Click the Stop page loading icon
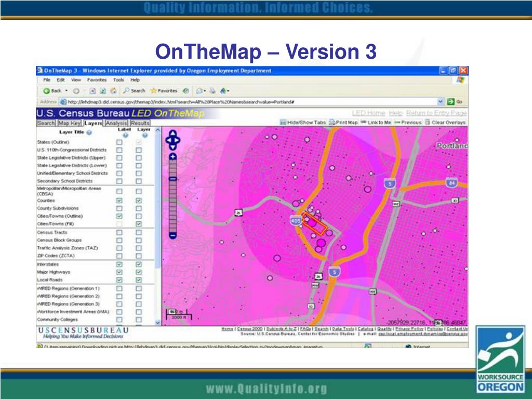The width and height of the screenshot is (532, 399). [92, 91]
